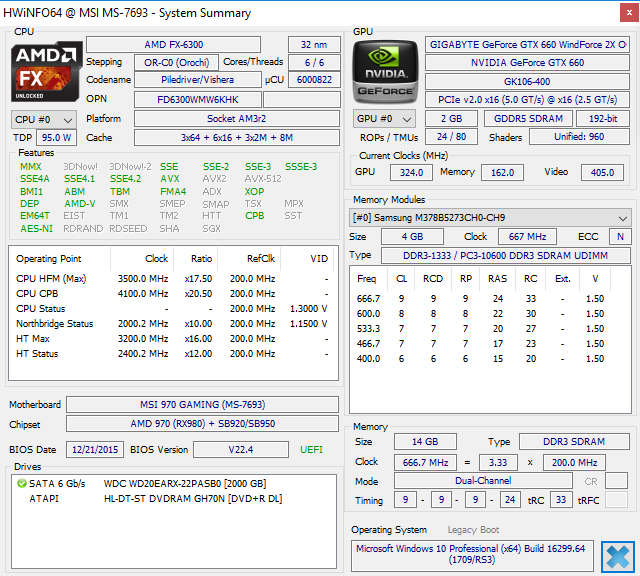
Task: Click the SSSE-3 feature label
Action: (x=301, y=167)
